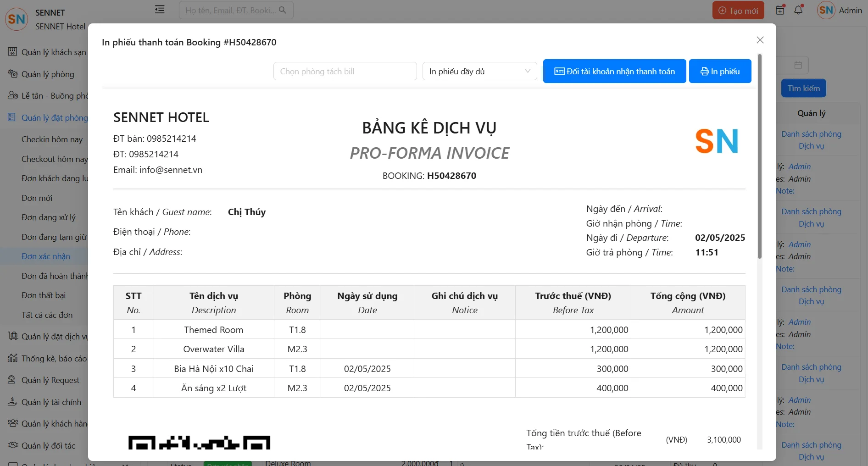Click the dialog vertical scrollbar
Screen dimensions: 868x466
pos(760,156)
